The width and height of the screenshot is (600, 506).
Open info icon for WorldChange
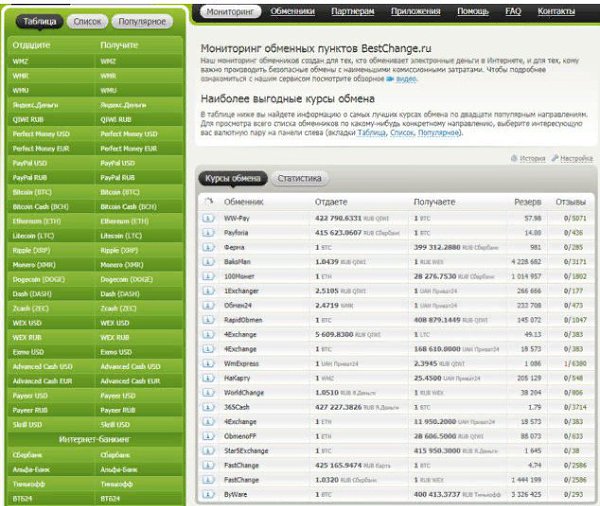(208, 393)
